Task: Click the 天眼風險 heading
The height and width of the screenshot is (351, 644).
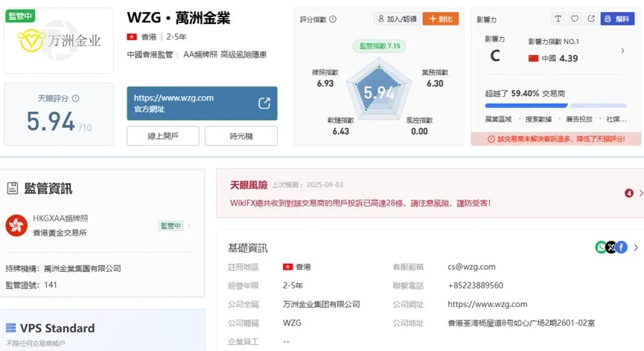Action: coord(249,185)
